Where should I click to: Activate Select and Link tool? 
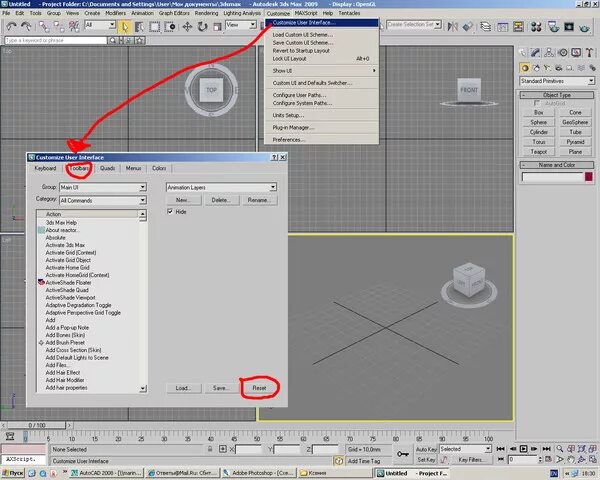click(x=44, y=26)
